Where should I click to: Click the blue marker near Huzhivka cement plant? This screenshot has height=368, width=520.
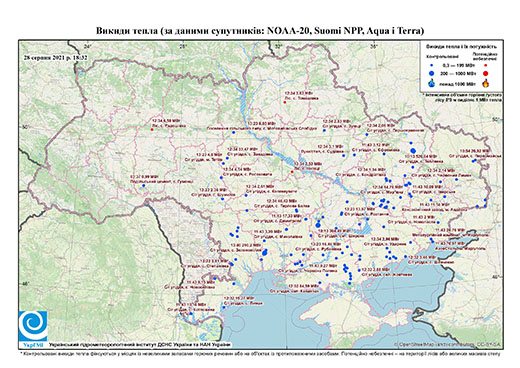(144, 185)
